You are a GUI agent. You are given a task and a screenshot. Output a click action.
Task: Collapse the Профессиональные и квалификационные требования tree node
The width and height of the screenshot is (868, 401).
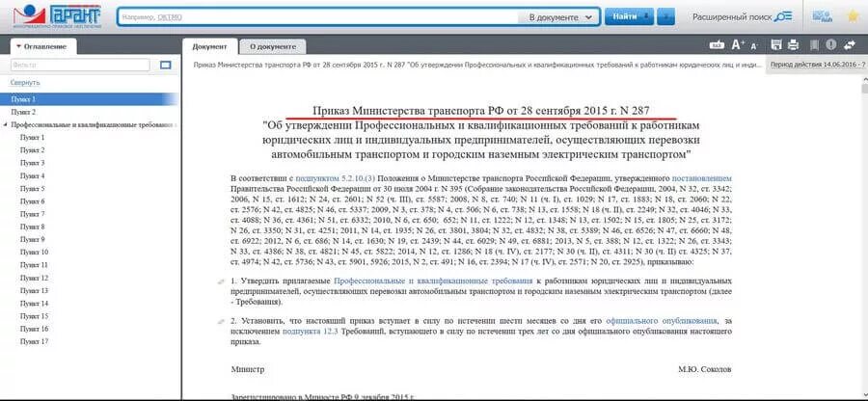tap(5, 125)
